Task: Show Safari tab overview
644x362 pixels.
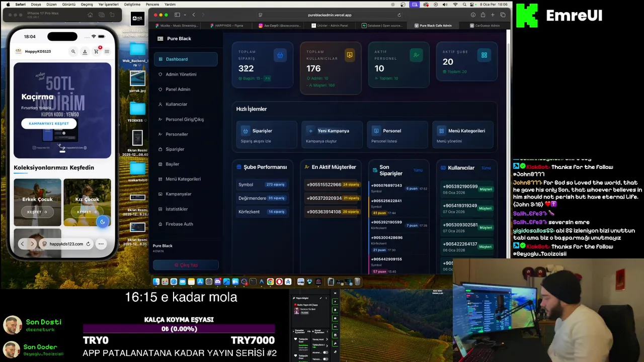Action: pos(503,15)
